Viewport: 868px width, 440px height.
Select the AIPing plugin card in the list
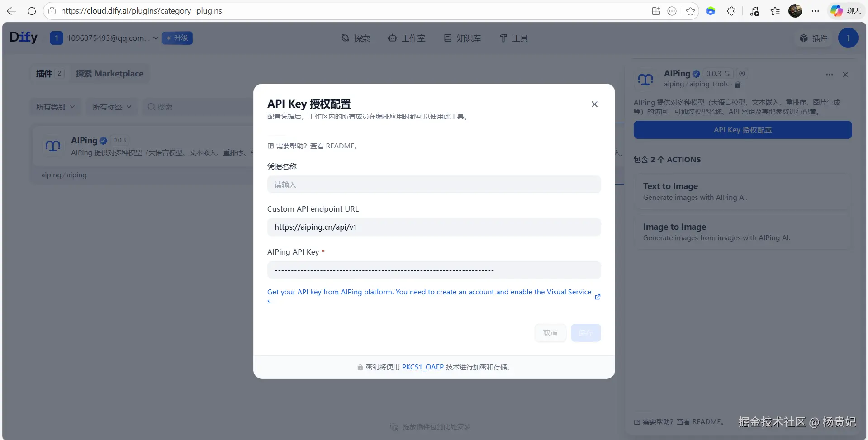(x=144, y=155)
